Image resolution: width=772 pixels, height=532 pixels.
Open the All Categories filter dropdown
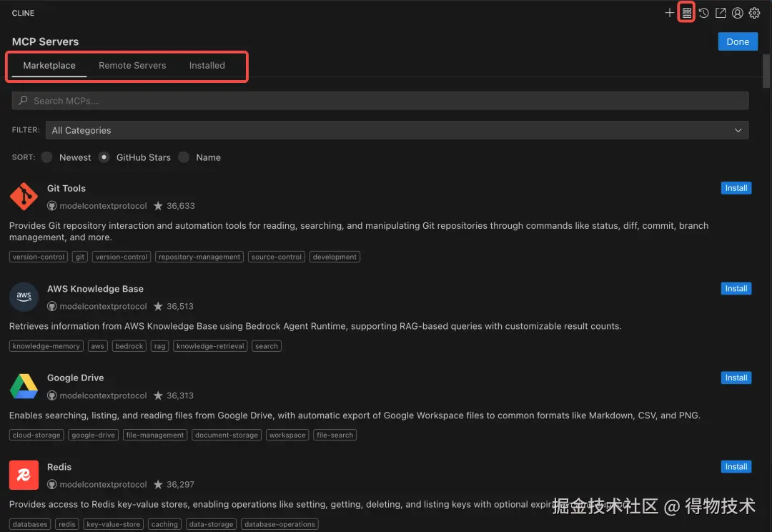tap(397, 130)
